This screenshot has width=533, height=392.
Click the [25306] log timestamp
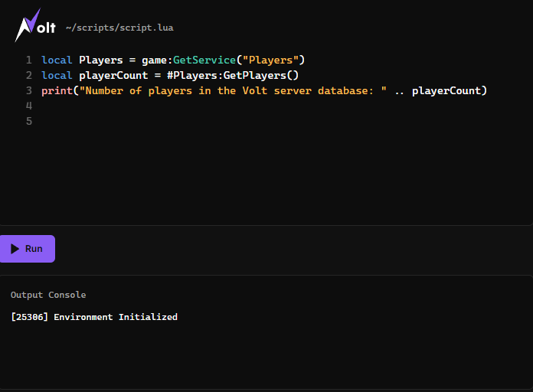coord(29,317)
